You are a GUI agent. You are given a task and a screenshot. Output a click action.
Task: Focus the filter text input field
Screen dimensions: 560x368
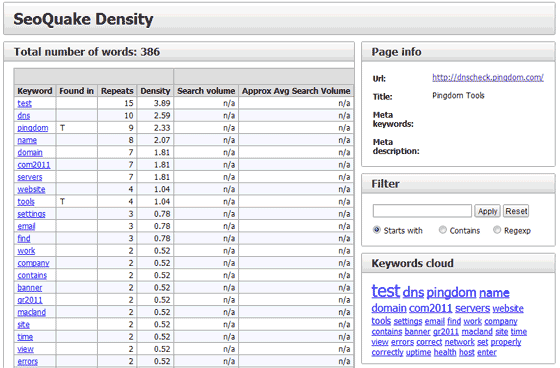click(422, 211)
